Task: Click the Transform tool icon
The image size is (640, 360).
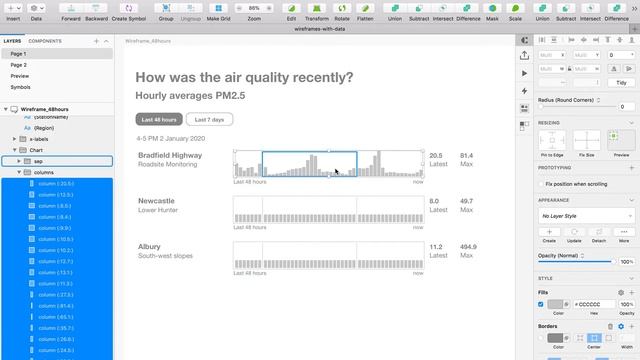Action: coord(317,8)
